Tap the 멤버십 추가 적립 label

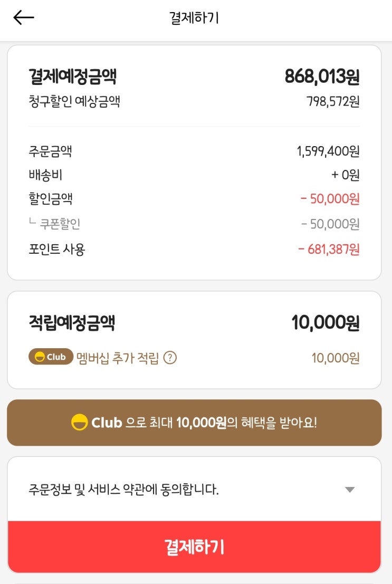118,358
